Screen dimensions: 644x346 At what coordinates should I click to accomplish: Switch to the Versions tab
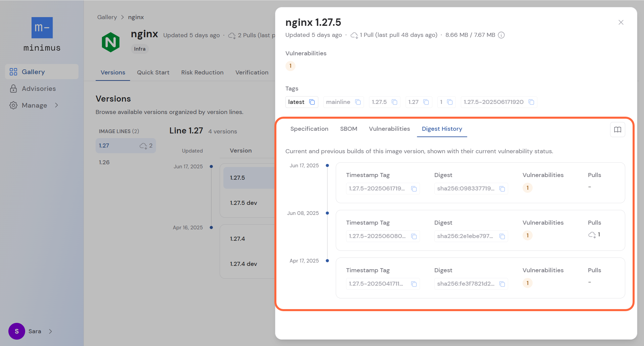pos(113,72)
